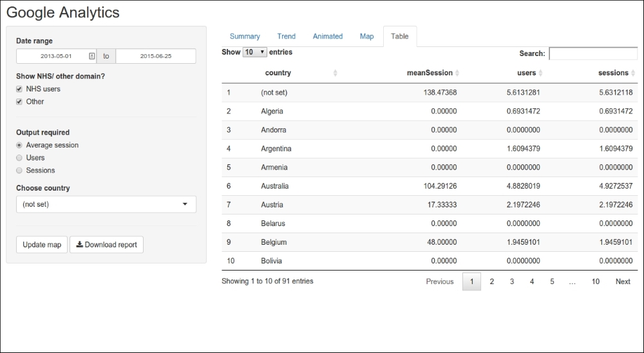Go to Previous page

pos(439,281)
